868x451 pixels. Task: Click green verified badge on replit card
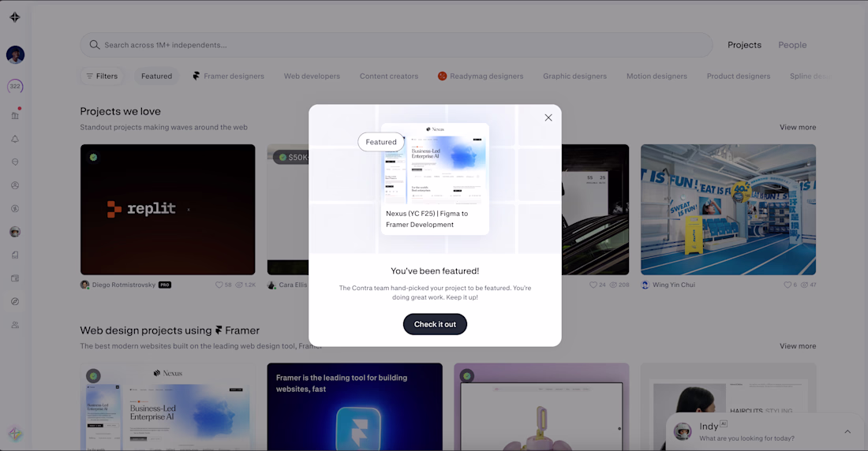click(94, 157)
